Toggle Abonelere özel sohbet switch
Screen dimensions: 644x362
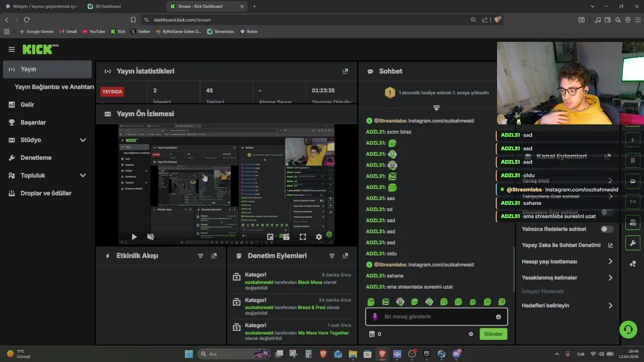[x=607, y=213]
